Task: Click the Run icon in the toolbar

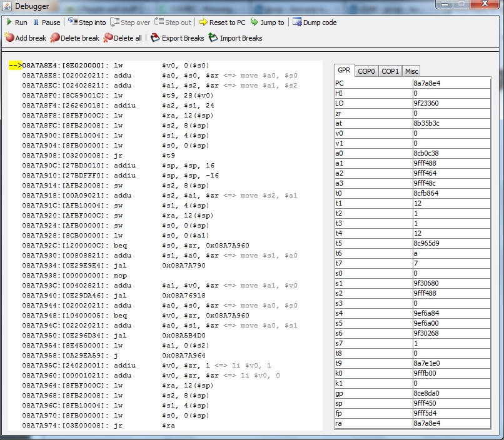Action: click(x=9, y=22)
